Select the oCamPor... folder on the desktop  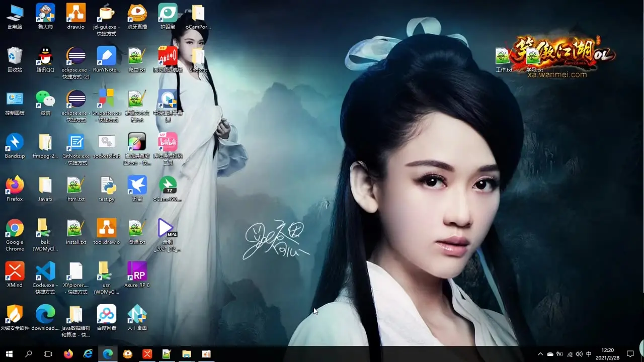[x=198, y=17]
